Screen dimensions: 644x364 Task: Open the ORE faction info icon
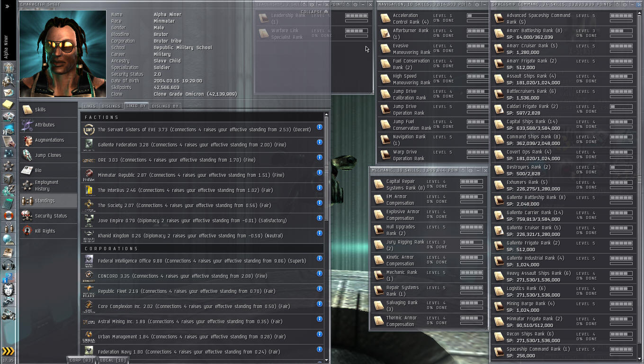tap(320, 157)
